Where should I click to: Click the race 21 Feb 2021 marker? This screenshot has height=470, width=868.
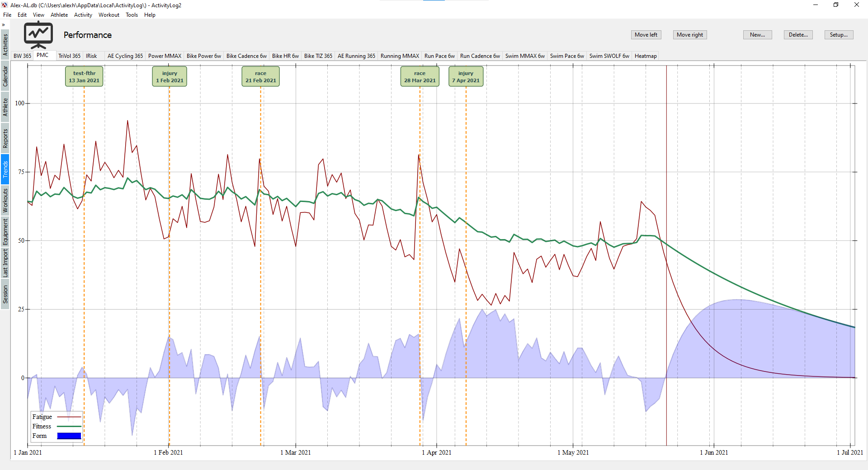click(x=261, y=76)
